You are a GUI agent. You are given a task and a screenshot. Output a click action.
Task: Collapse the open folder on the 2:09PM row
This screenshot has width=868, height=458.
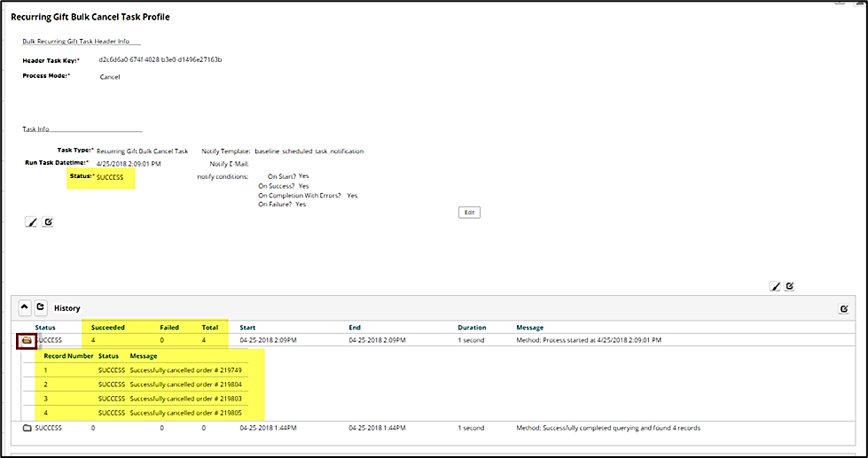[x=27, y=341]
